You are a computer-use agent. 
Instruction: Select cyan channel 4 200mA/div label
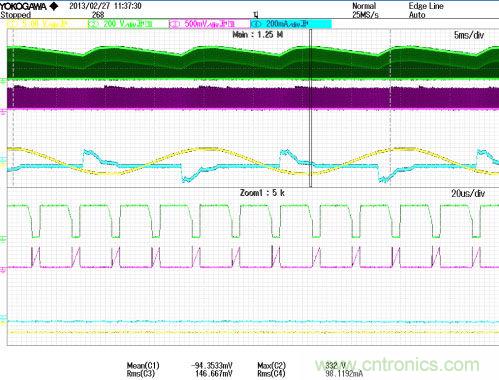click(291, 24)
